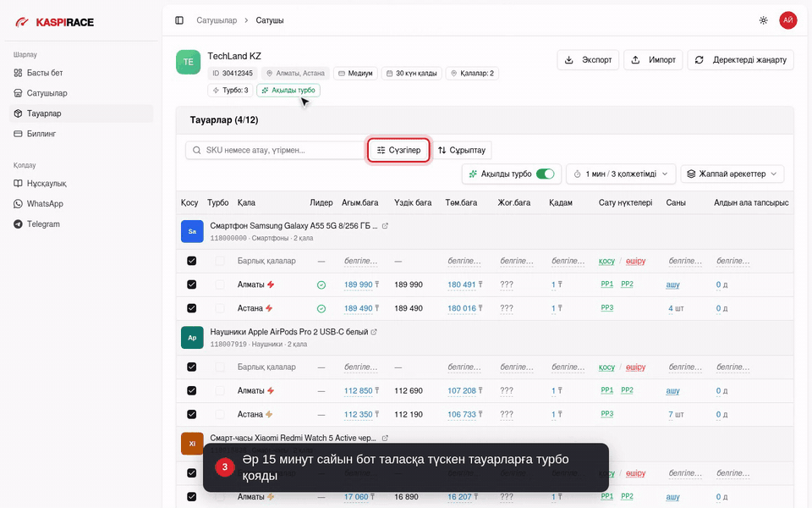Uncheck Косу for AirPods' Алматы row
This screenshot has width=812, height=508.
click(x=192, y=390)
